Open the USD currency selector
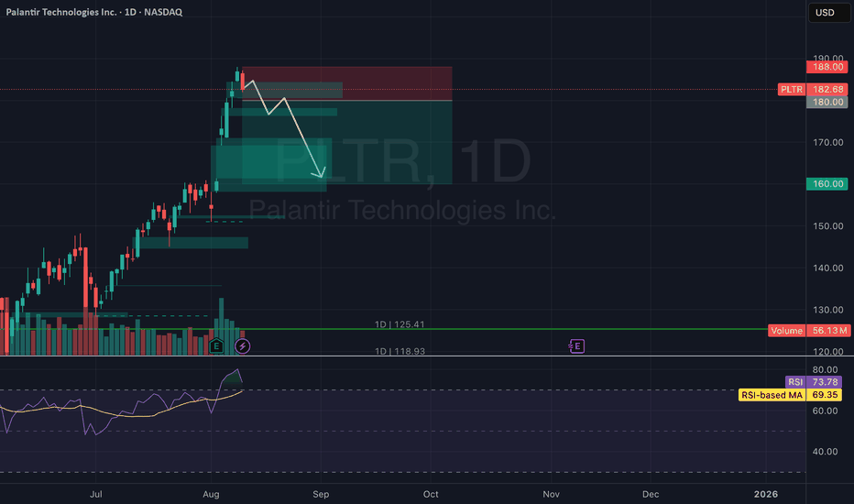The image size is (854, 504). coord(829,13)
